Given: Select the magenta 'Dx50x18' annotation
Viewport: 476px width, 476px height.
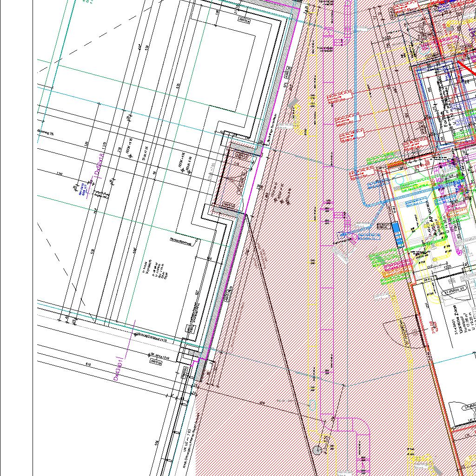Looking at the screenshot, I should pos(99,164).
